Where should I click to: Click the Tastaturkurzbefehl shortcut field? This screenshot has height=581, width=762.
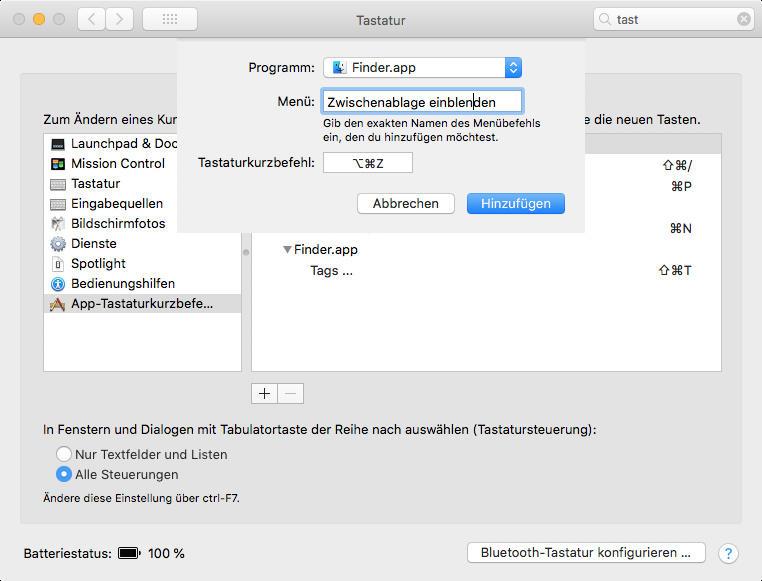pyautogui.click(x=368, y=163)
